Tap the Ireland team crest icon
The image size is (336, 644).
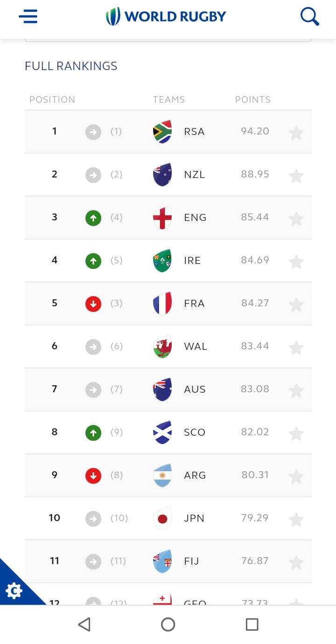(x=162, y=261)
